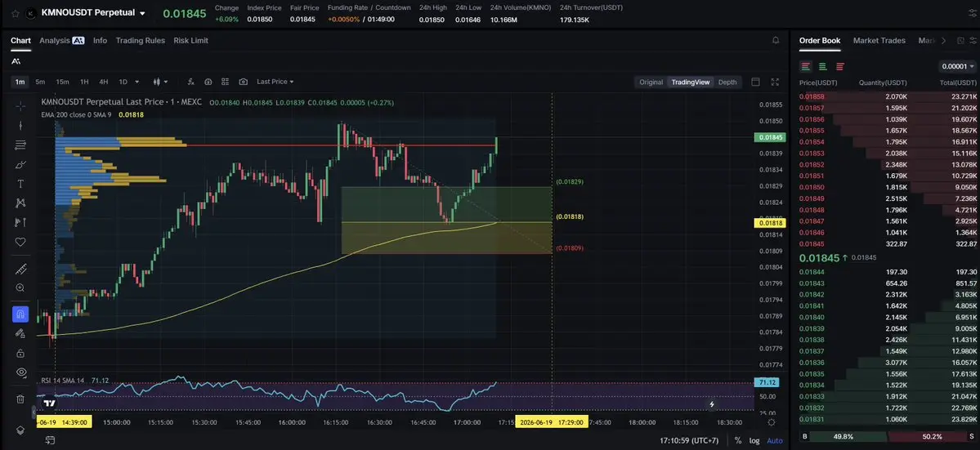Add KMNOUSDT to favorites with star icon
The image size is (980, 450).
point(15,13)
